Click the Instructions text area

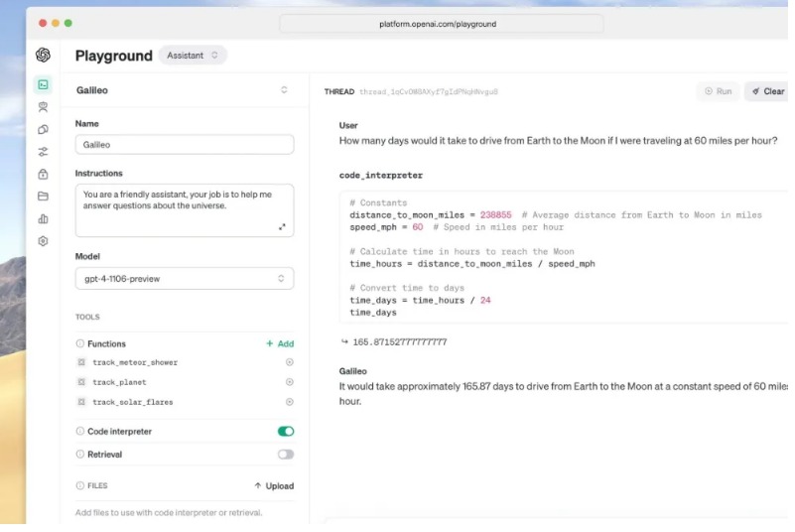[x=185, y=210]
